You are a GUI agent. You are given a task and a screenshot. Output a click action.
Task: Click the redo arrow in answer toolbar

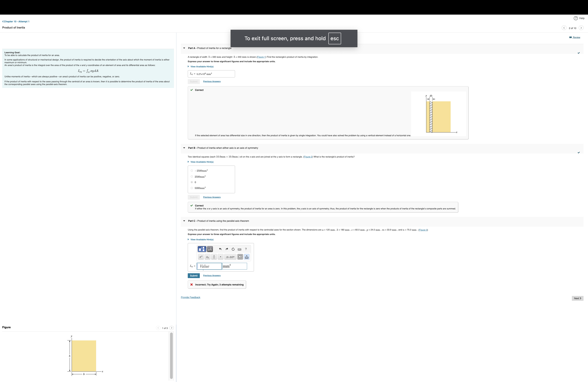pos(227,249)
